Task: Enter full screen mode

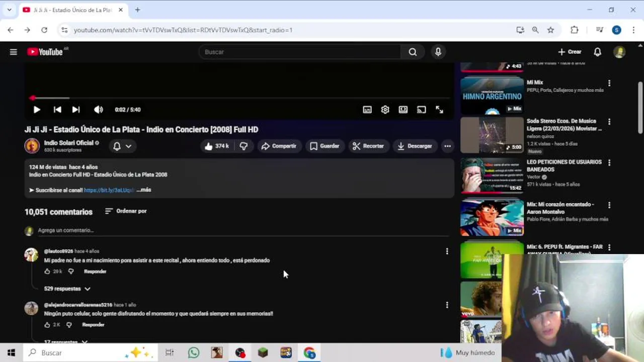Action: 439,110
